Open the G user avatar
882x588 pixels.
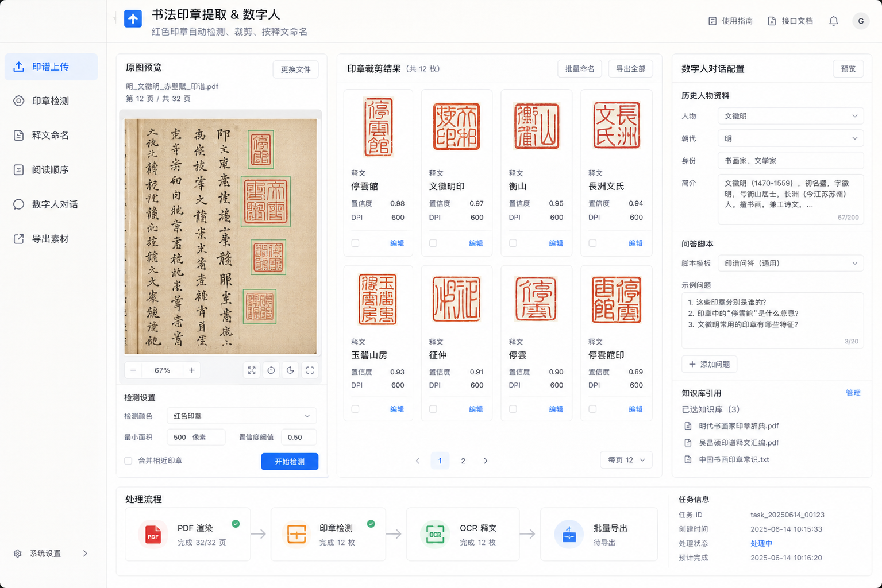click(861, 21)
